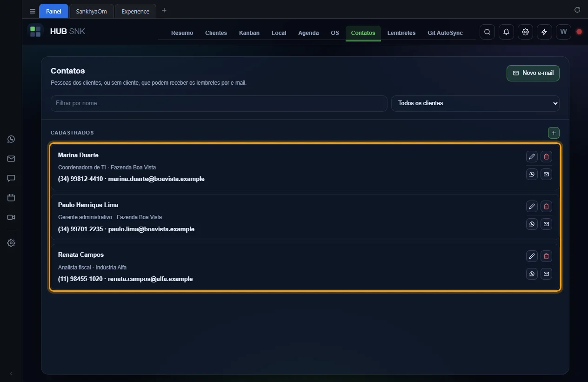The height and width of the screenshot is (382, 588).
Task: Open the Kanban section
Action: pos(249,33)
